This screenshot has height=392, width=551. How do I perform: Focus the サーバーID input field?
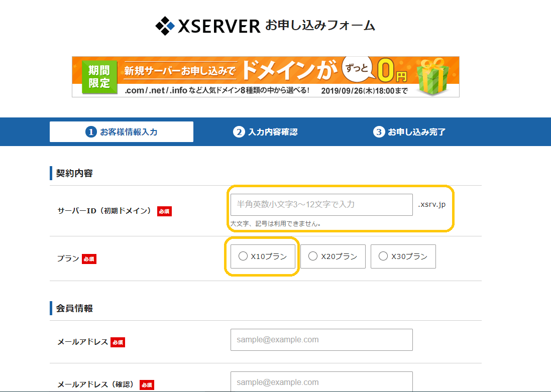[321, 204]
